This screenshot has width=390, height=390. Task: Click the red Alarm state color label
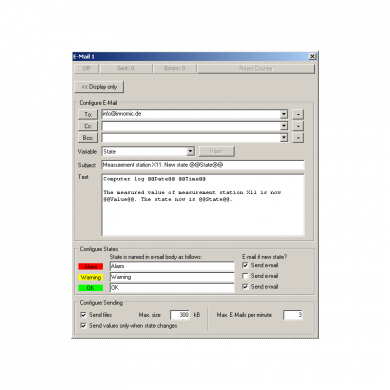click(x=91, y=267)
